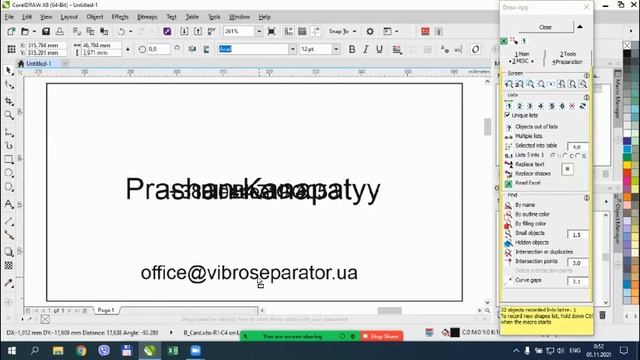Click the red X delete list icon
This screenshot has width=640, height=360.
point(572,106)
